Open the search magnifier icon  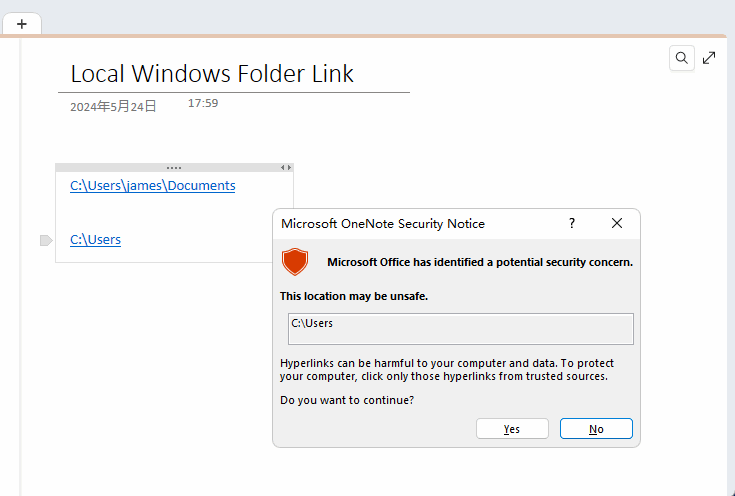pos(682,58)
